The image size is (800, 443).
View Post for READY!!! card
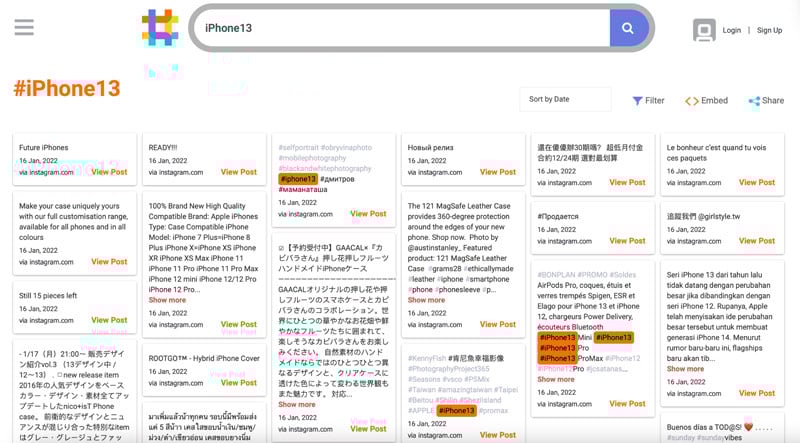click(239, 172)
